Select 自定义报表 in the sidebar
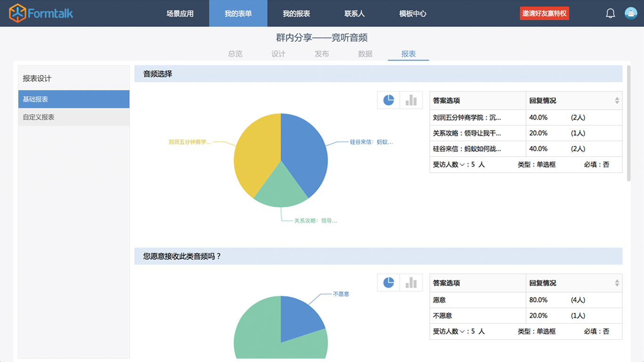Screen dimensions: 644x362 point(74,117)
